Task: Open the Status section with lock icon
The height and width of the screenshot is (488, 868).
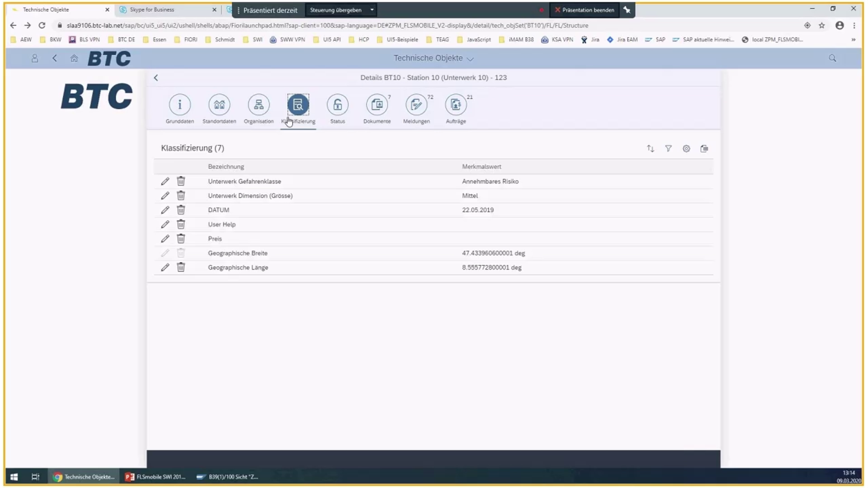Action: [x=337, y=105]
